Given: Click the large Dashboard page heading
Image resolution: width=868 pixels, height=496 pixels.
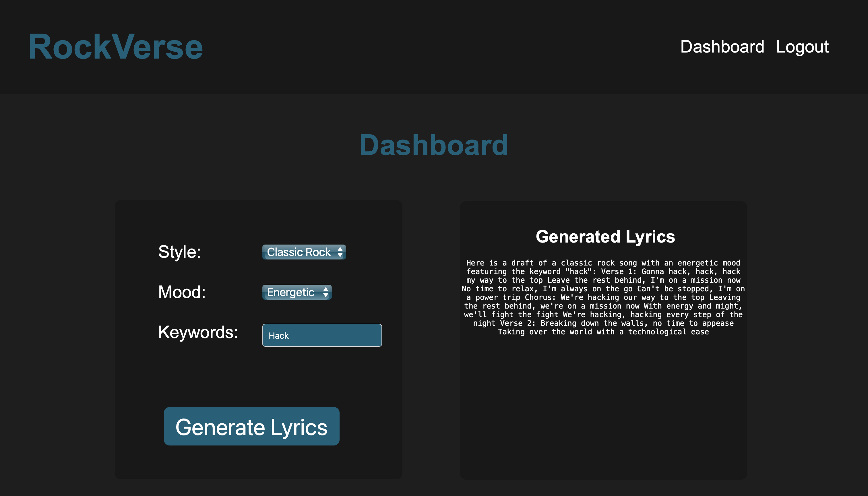Looking at the screenshot, I should pyautogui.click(x=434, y=146).
